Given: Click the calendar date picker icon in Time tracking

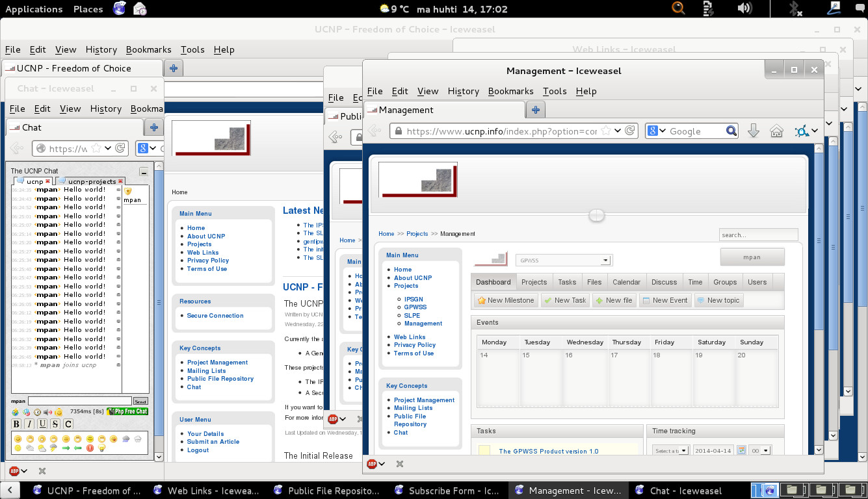Looking at the screenshot, I should [741, 450].
